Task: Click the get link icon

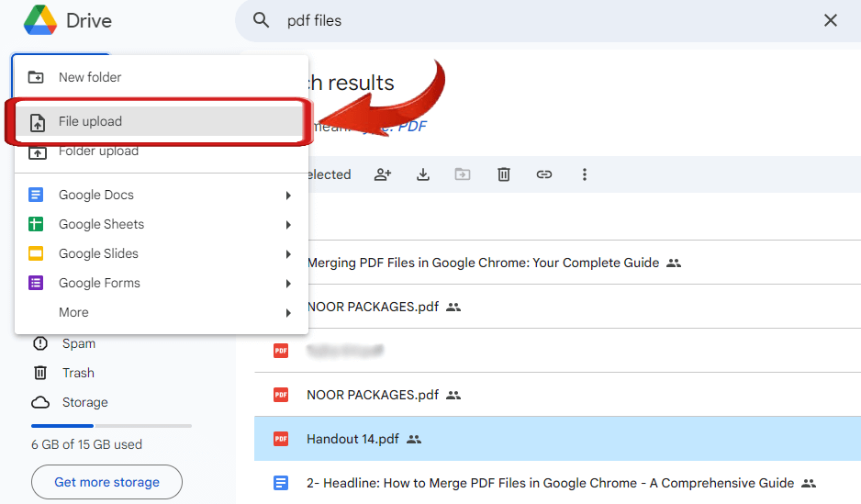Action: (x=544, y=174)
